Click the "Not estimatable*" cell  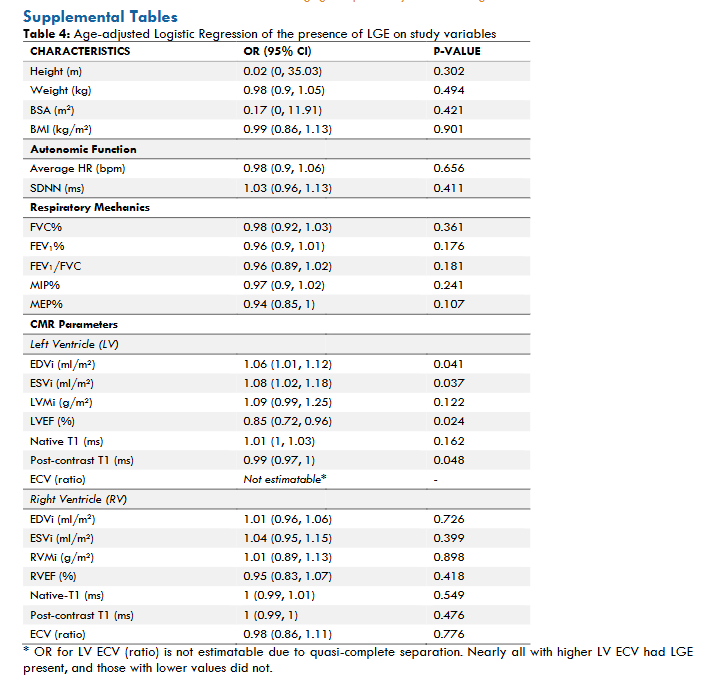(286, 479)
